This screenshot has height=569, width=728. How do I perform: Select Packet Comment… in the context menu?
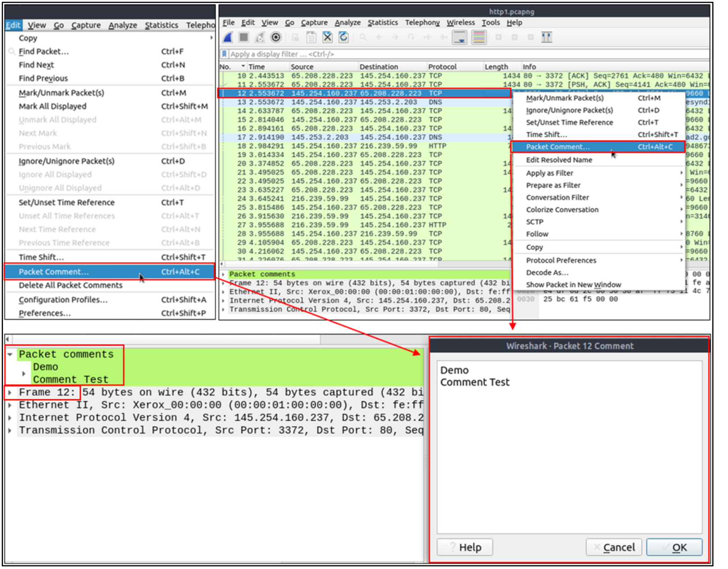pos(598,147)
